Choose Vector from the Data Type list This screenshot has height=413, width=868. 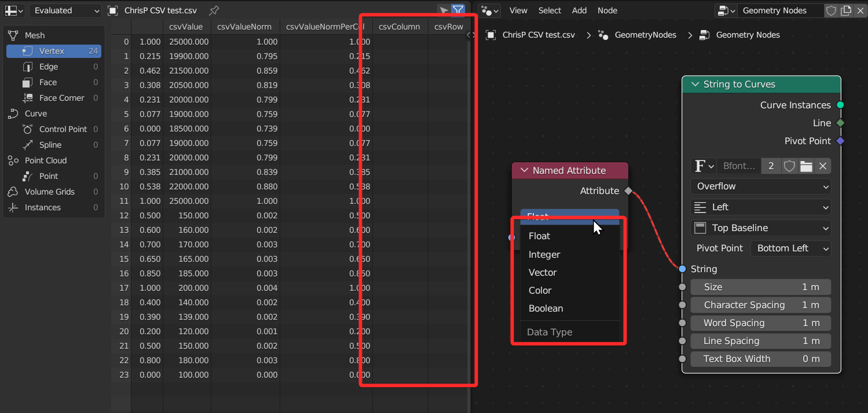tap(570, 272)
